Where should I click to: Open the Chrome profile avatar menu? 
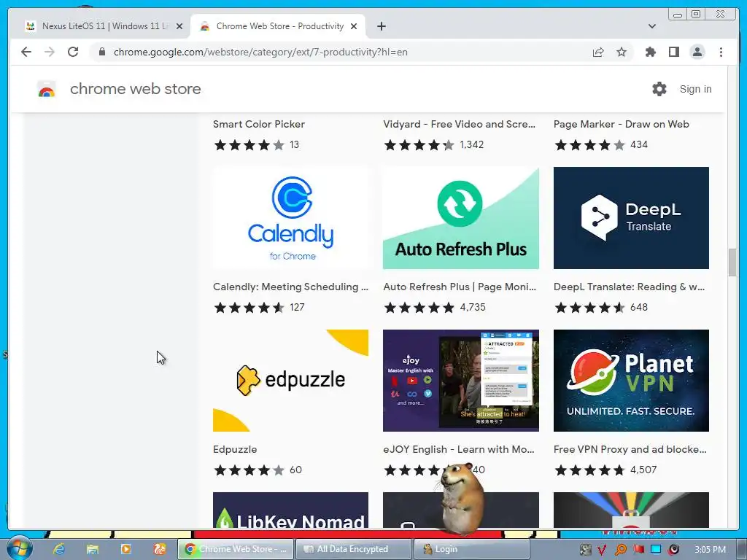tap(697, 52)
